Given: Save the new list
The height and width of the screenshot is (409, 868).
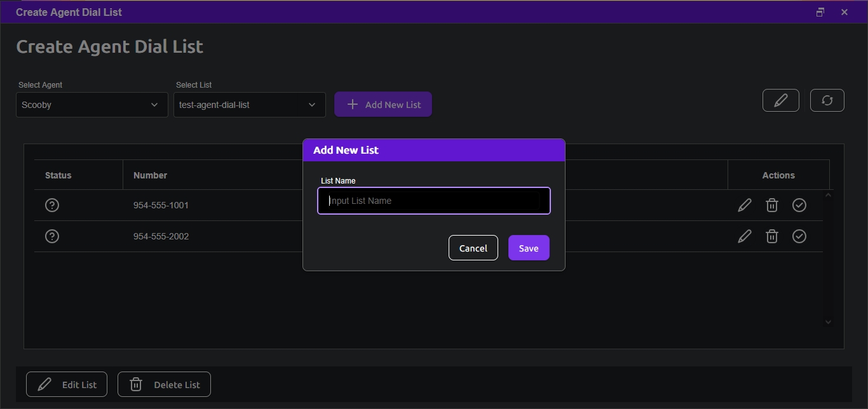Looking at the screenshot, I should (529, 248).
